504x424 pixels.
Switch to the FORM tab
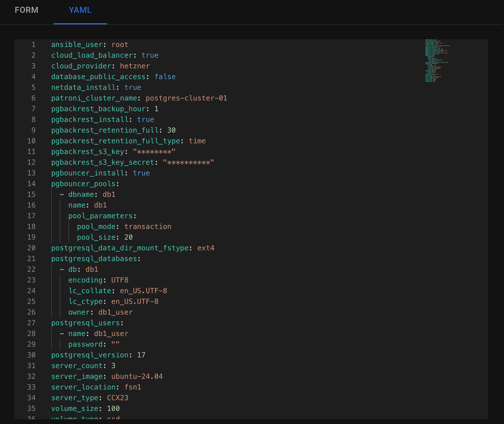coord(26,10)
